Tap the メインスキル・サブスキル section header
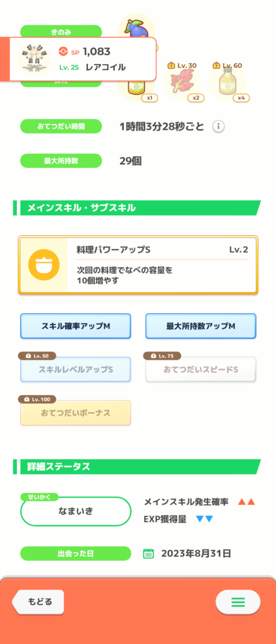 click(x=137, y=208)
